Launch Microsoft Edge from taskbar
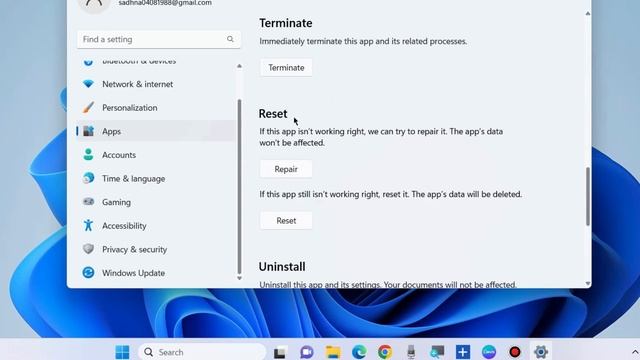 (x=359, y=352)
